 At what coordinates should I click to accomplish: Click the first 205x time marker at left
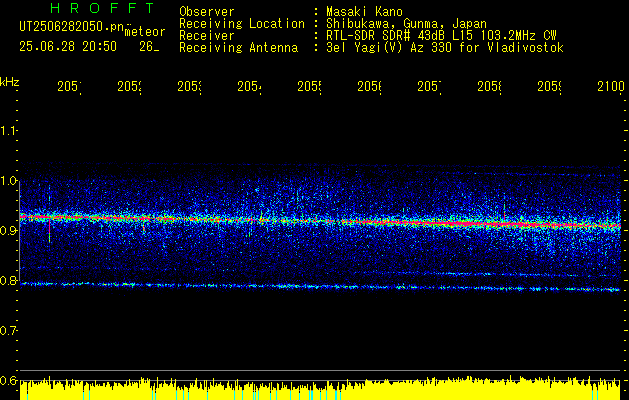point(69,86)
